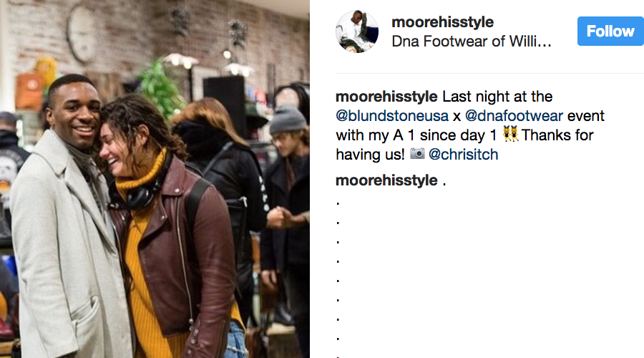This screenshot has width=644, height=358.
Task: Visit the @dnafootwear mention
Action: tap(513, 116)
